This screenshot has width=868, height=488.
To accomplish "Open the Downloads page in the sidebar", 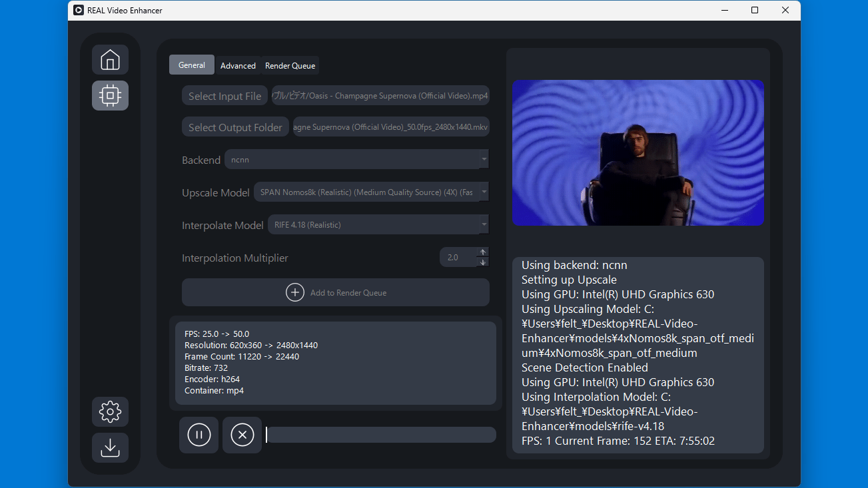I will (110, 447).
